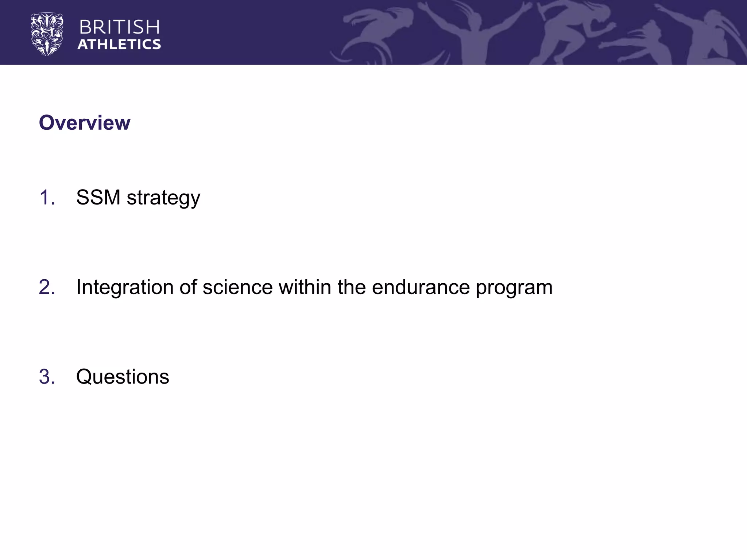The image size is (747, 560).
Task: Click the British Athletics crest logo
Action: pos(47,35)
